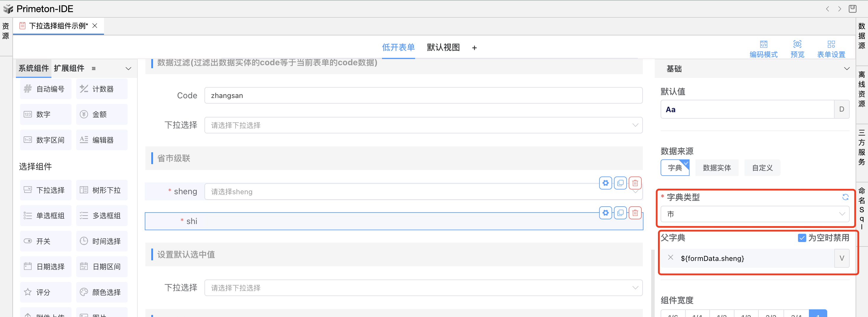Refresh the 字典类型 dictionary list
The height and width of the screenshot is (317, 868).
845,197
